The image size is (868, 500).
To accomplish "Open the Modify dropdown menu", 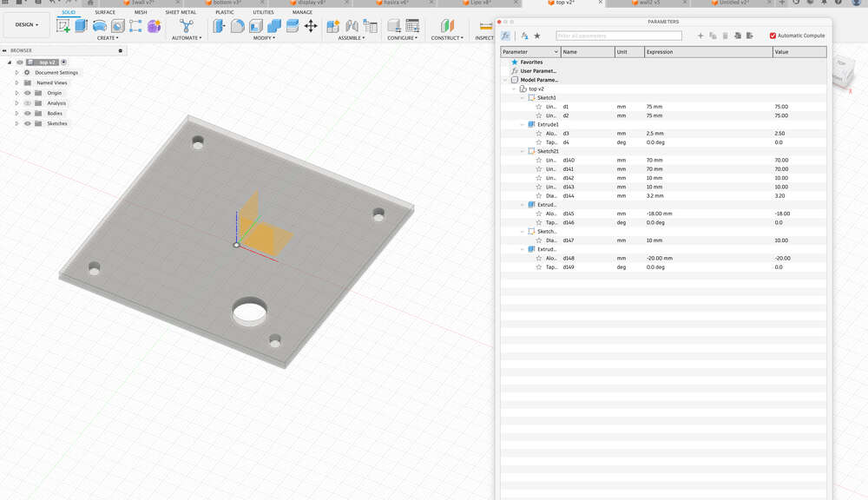I will [x=264, y=37].
